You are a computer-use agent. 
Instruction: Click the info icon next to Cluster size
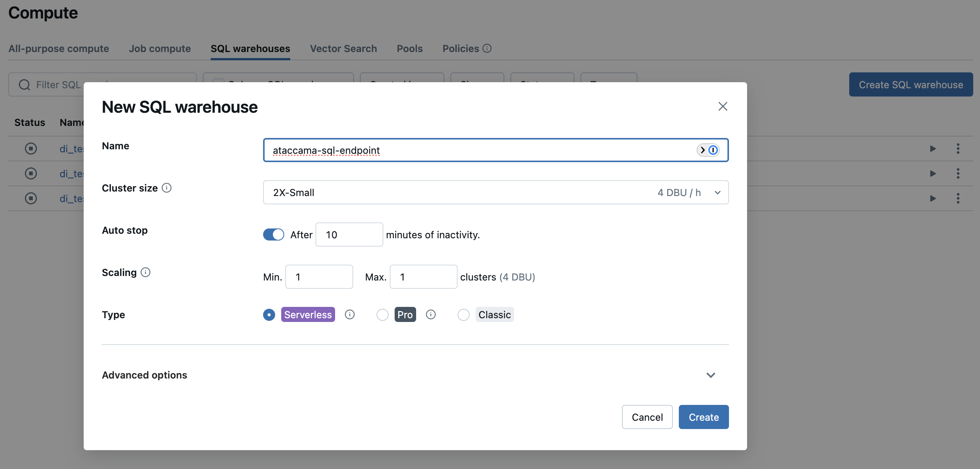tap(167, 188)
